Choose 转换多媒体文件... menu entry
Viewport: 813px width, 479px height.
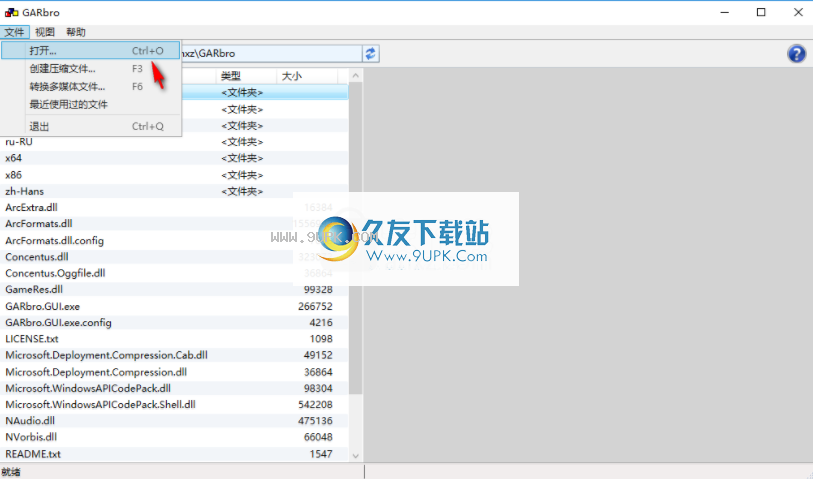click(91, 87)
